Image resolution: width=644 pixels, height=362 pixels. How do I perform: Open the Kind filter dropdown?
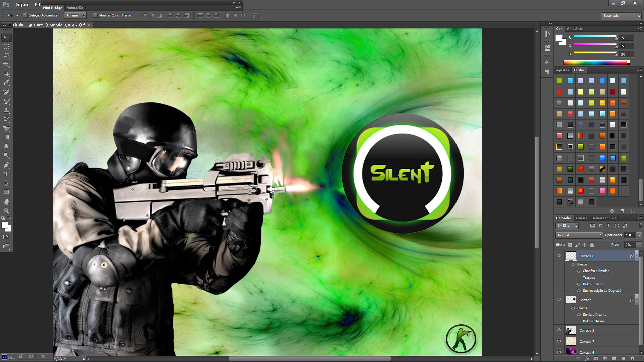coord(567,226)
